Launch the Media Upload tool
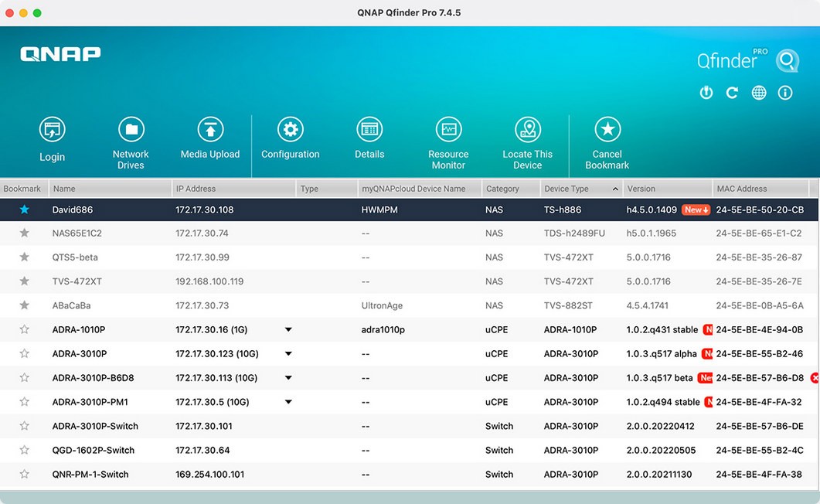 210,130
